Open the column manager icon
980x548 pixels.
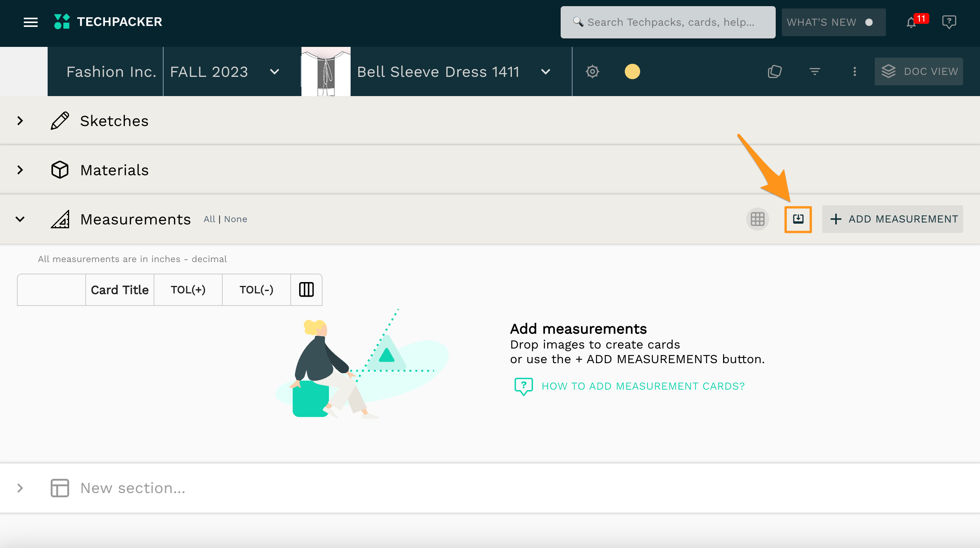click(x=306, y=290)
